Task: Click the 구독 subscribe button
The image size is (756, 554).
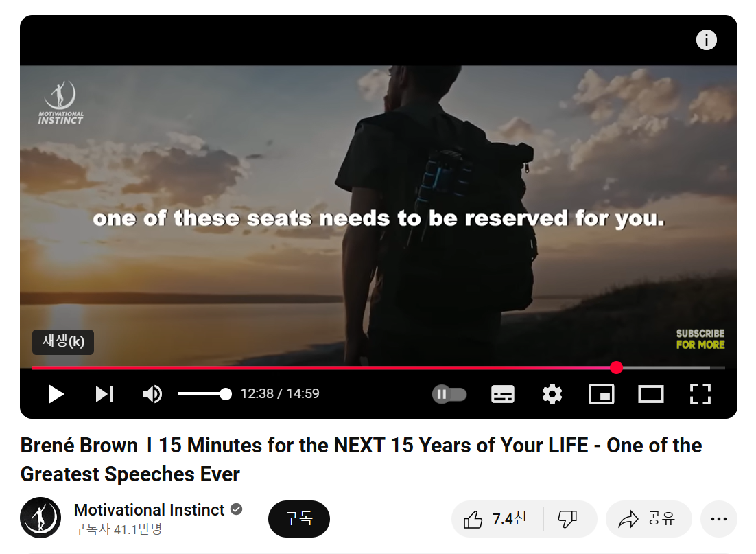Action: pos(299,519)
